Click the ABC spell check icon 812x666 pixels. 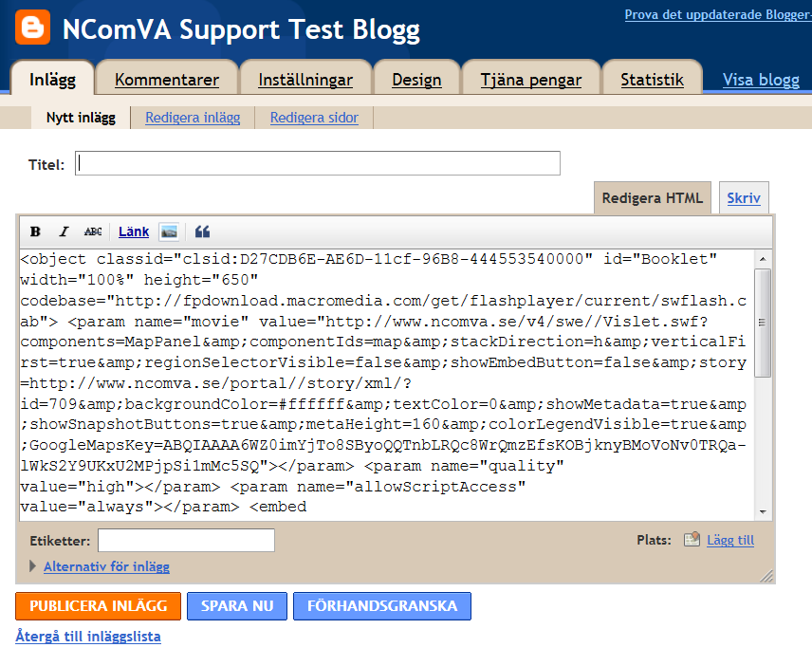(x=93, y=231)
